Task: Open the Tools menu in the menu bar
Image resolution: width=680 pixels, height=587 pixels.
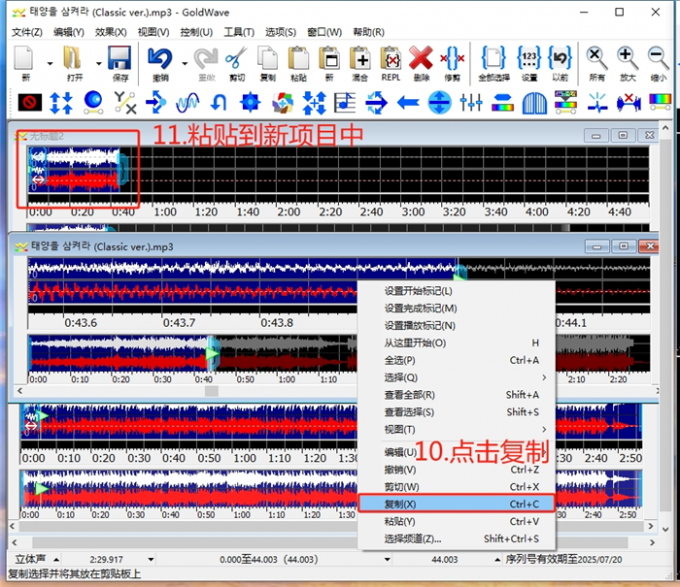Action: pyautogui.click(x=239, y=32)
